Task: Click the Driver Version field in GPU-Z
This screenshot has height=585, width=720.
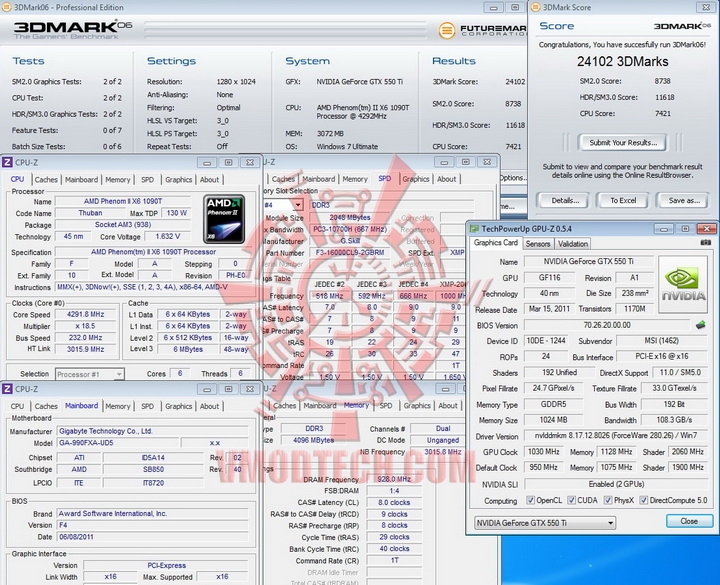Action: [x=616, y=435]
